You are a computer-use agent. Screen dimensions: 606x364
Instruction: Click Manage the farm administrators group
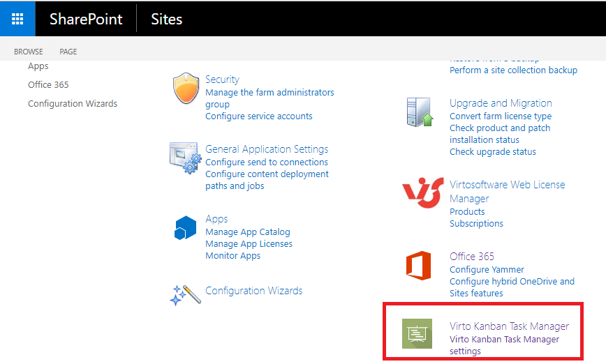(269, 98)
